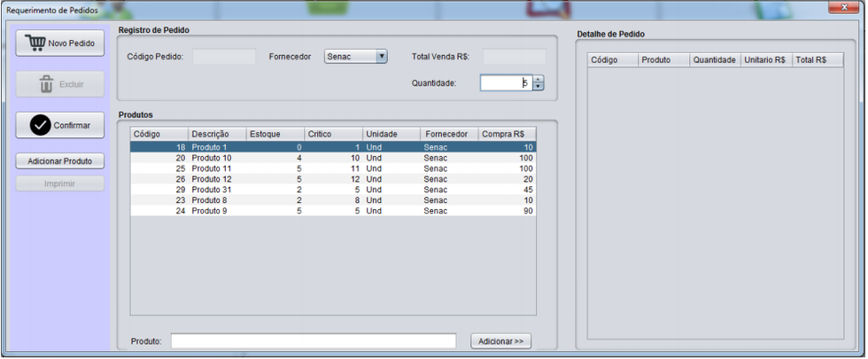This screenshot has height=359, width=868.
Task: Click the Código Pedido field
Action: tap(224, 57)
